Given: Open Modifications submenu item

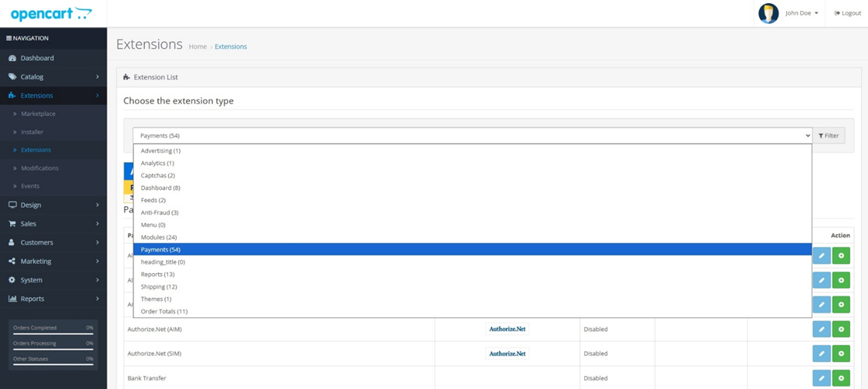Looking at the screenshot, I should click(53, 168).
